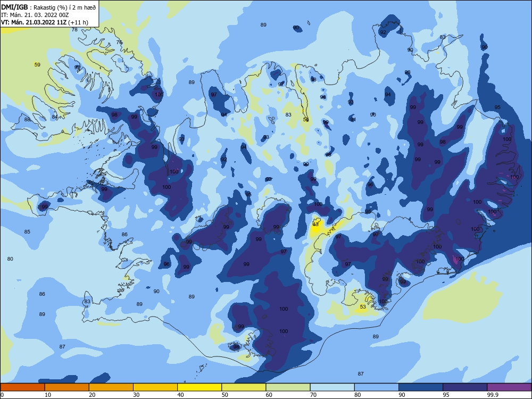Select the golden 30–40 legend swatch

(155, 387)
